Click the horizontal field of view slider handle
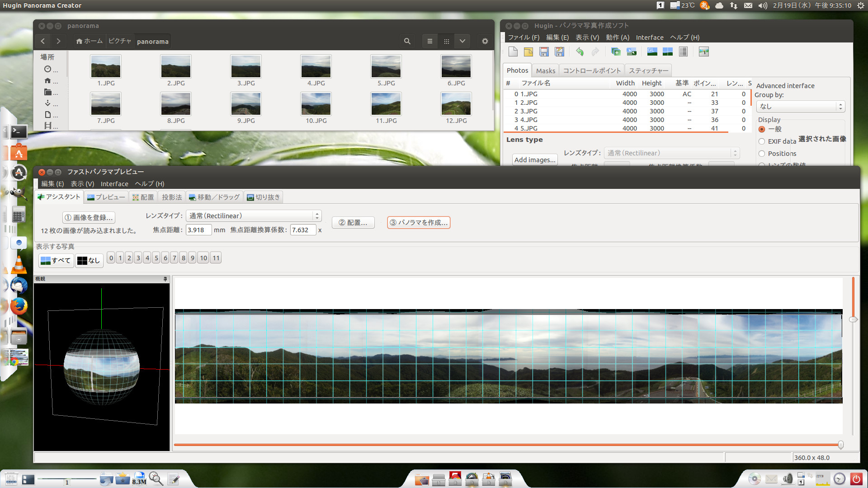The image size is (868, 488). coord(841,445)
